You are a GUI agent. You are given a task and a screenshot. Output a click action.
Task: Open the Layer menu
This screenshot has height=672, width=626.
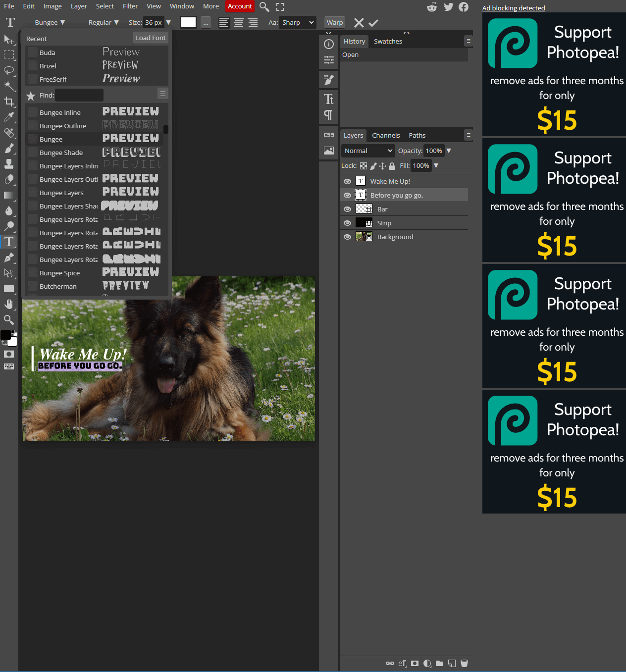click(79, 6)
